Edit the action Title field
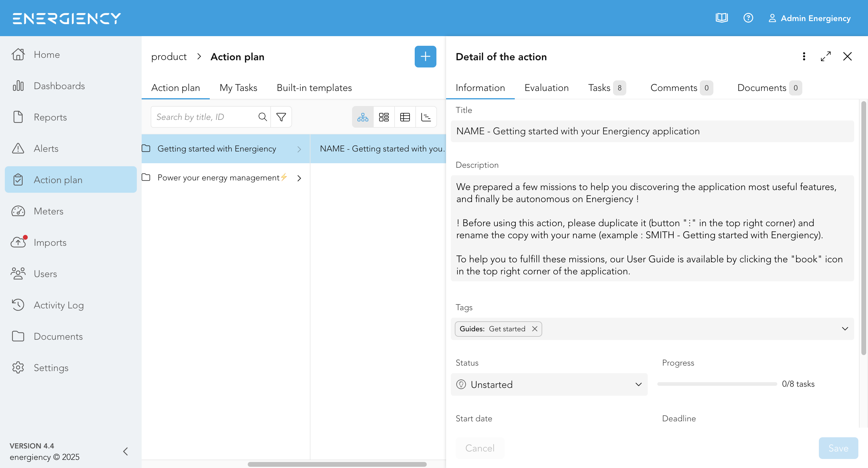The height and width of the screenshot is (468, 868). [652, 131]
